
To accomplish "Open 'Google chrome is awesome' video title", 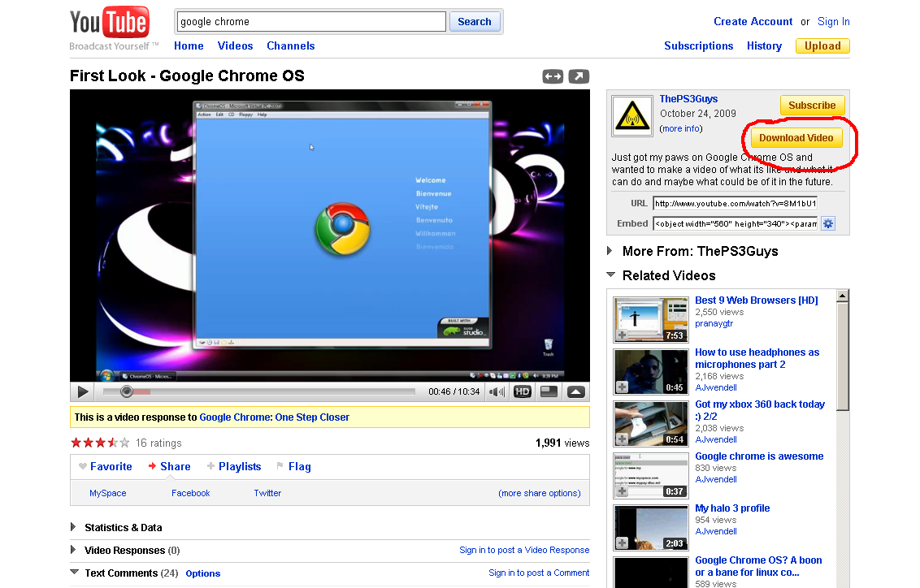I will 758,456.
